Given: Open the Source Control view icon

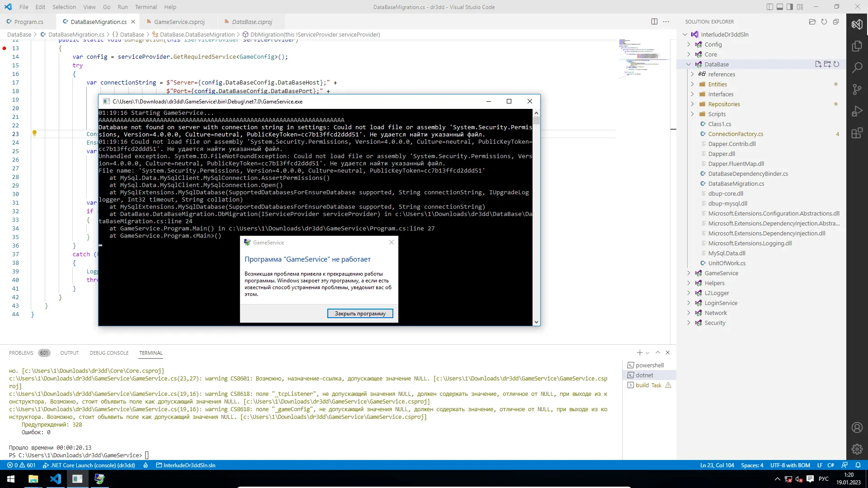Looking at the screenshot, I should point(857,89).
